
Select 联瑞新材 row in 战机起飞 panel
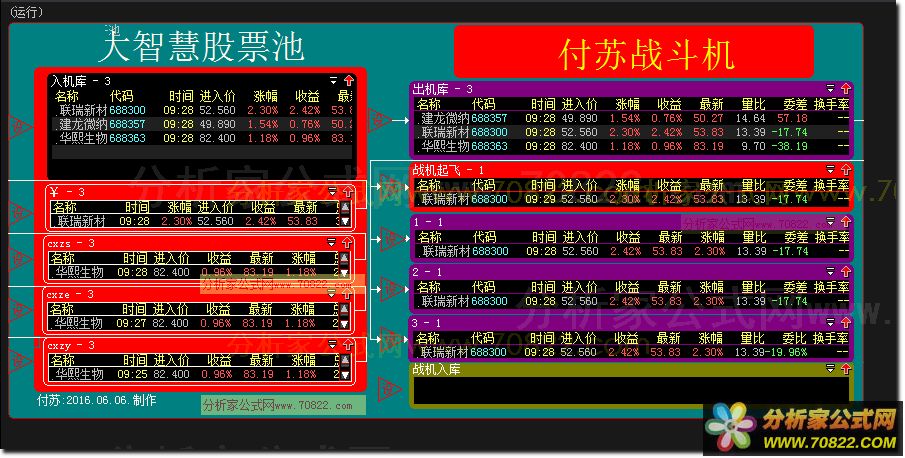[633, 199]
